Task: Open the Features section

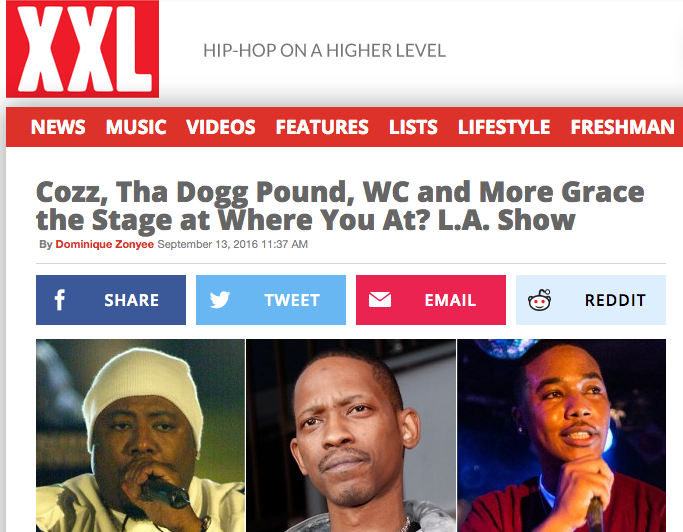Action: pyautogui.click(x=322, y=127)
